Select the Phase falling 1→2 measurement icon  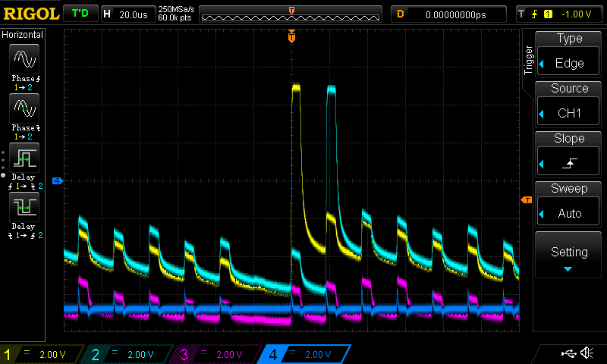point(24,108)
